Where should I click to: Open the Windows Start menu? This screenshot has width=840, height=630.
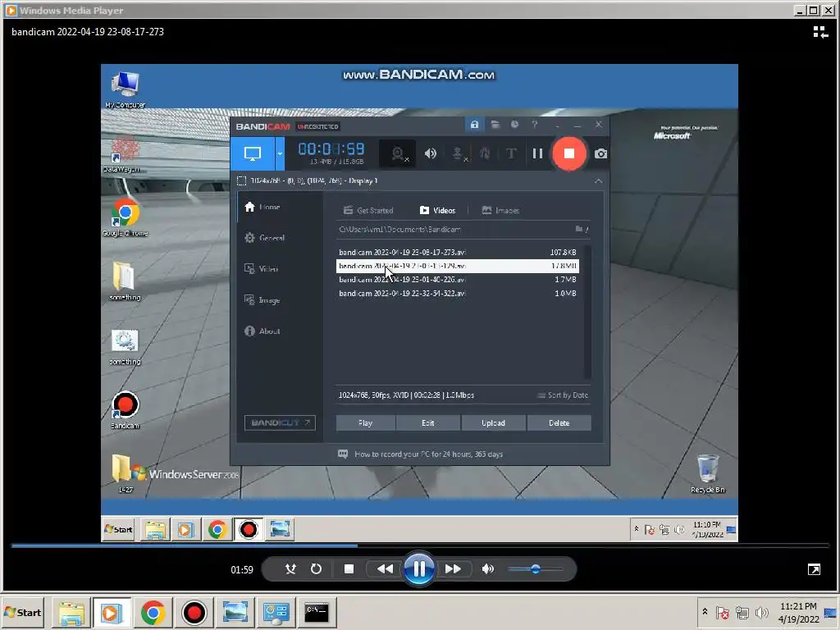pos(22,612)
